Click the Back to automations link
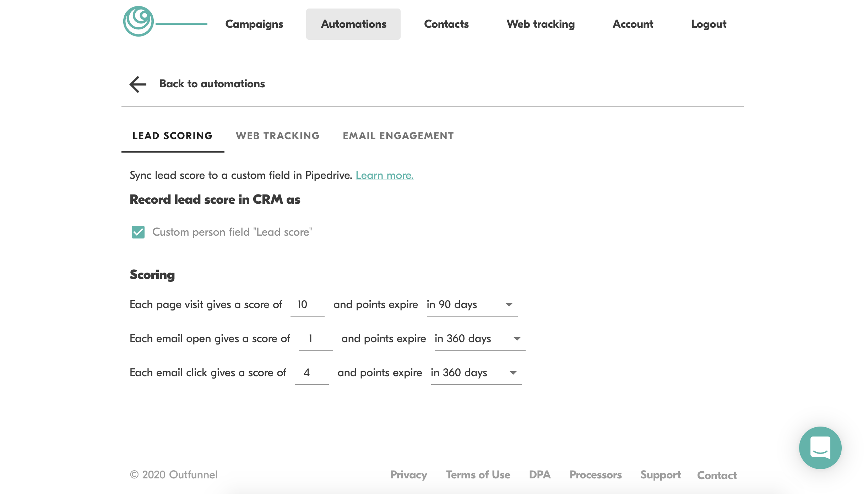The image size is (868, 494). pyautogui.click(x=212, y=84)
